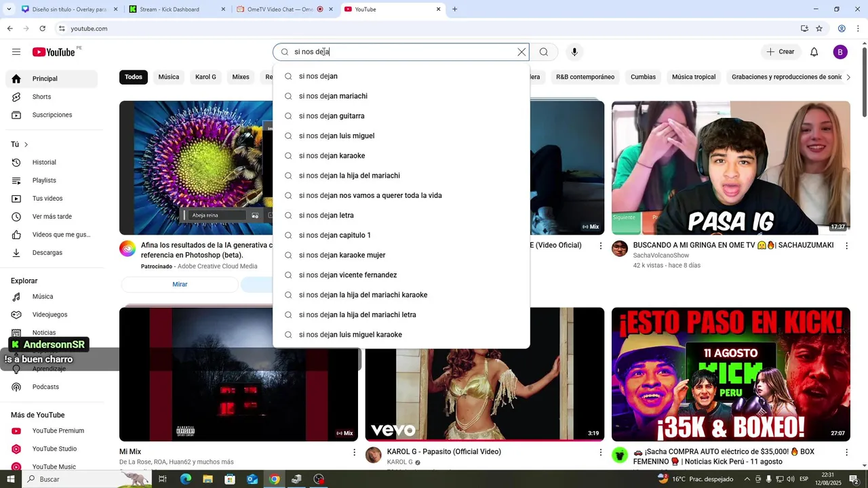Open options for Sacha COMPRA AUTO video
Screen dimensions: 868x488
(846, 452)
